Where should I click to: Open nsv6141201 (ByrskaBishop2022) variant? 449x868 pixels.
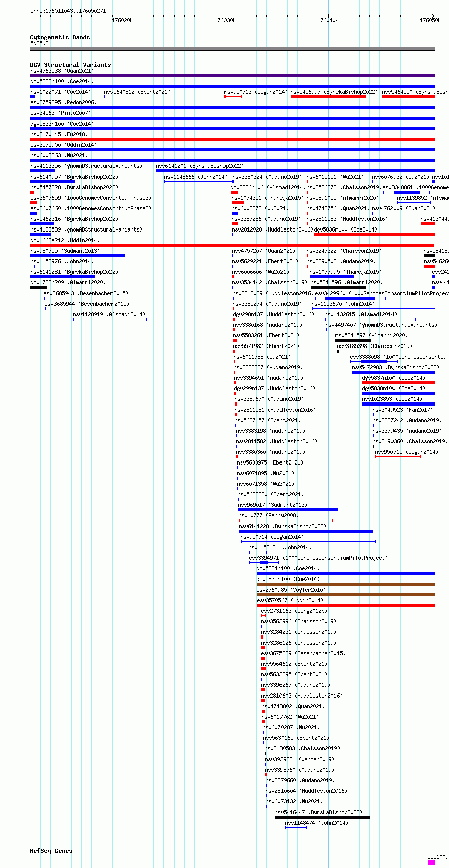(x=200, y=166)
